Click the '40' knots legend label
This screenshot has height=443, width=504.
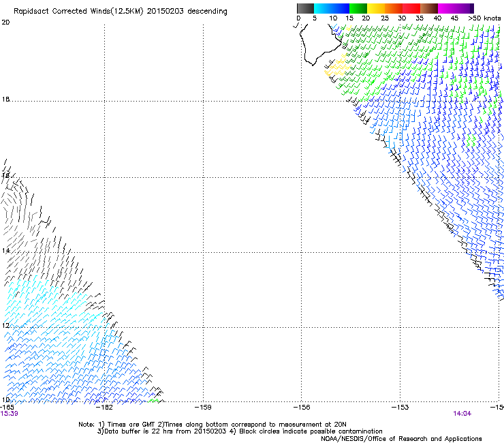click(x=437, y=18)
